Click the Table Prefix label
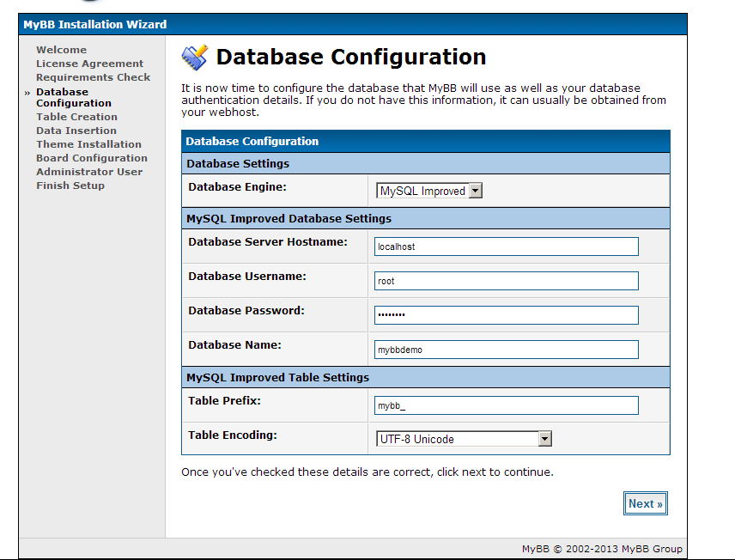 [224, 401]
